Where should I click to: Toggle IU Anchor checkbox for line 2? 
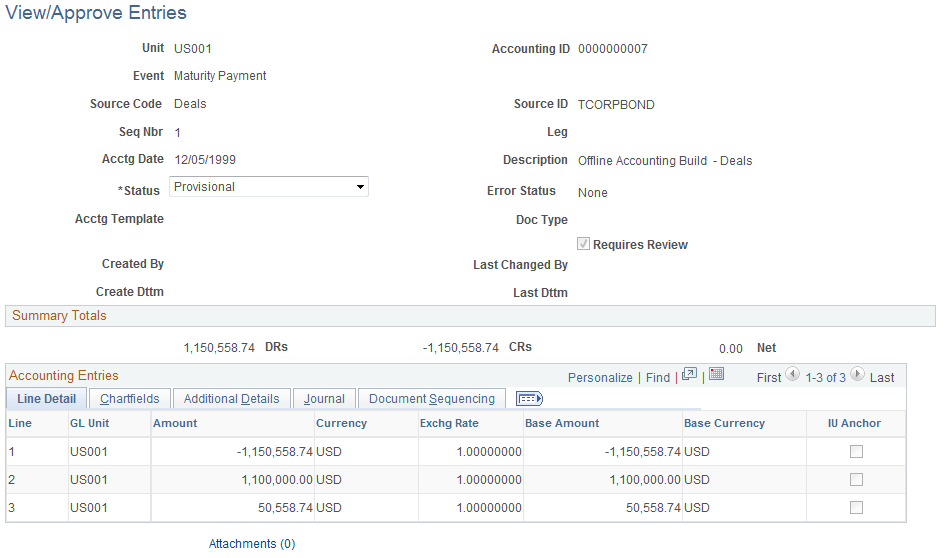[856, 479]
